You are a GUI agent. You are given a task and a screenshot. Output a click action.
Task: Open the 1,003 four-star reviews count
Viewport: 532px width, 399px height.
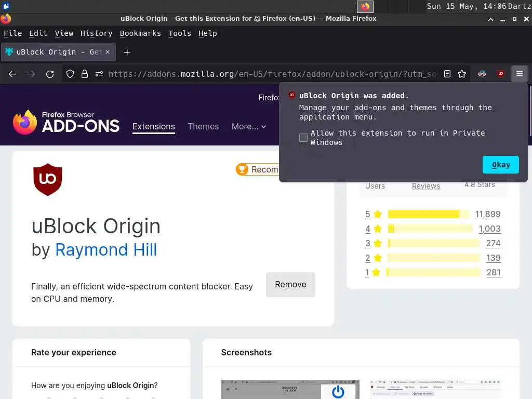pyautogui.click(x=489, y=229)
